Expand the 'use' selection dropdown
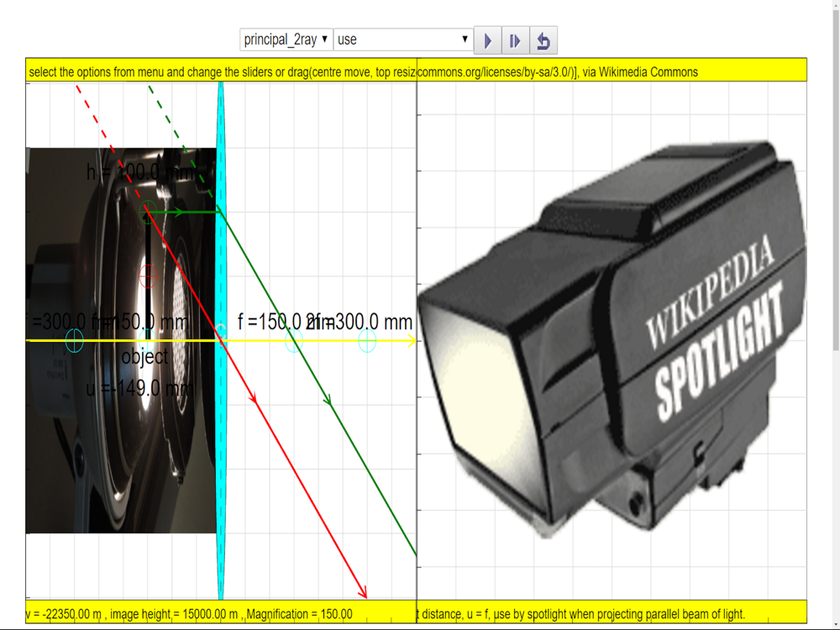 click(402, 39)
